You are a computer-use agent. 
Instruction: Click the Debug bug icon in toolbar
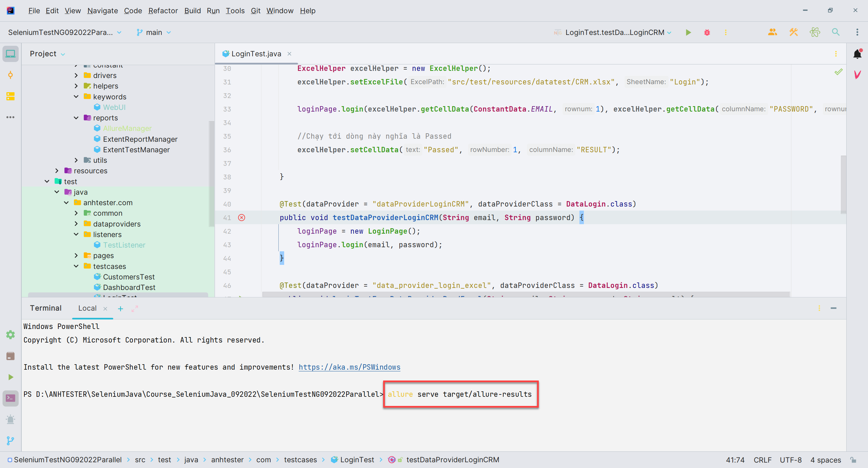707,32
